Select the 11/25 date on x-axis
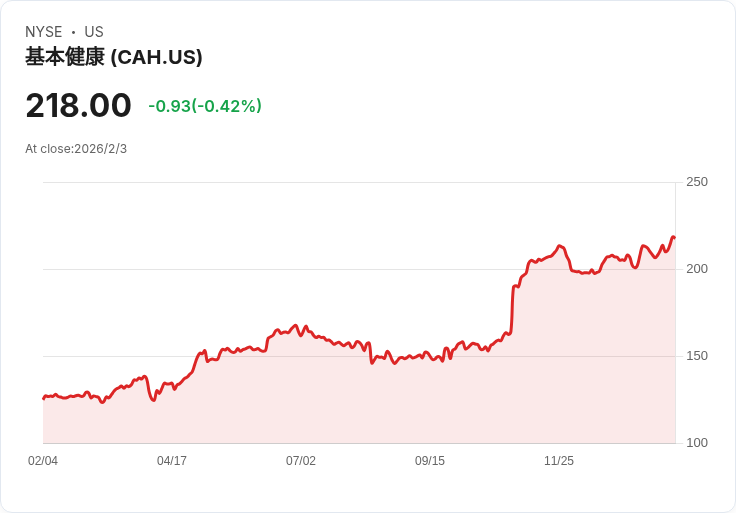Screen dimensions: 736x513 559,461
